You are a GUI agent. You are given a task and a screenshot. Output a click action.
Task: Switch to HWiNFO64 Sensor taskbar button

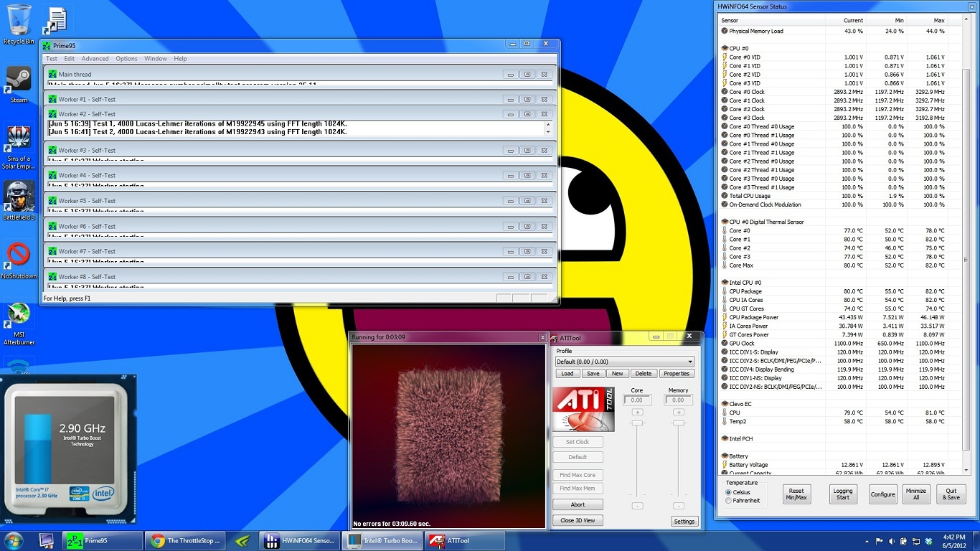coord(300,540)
